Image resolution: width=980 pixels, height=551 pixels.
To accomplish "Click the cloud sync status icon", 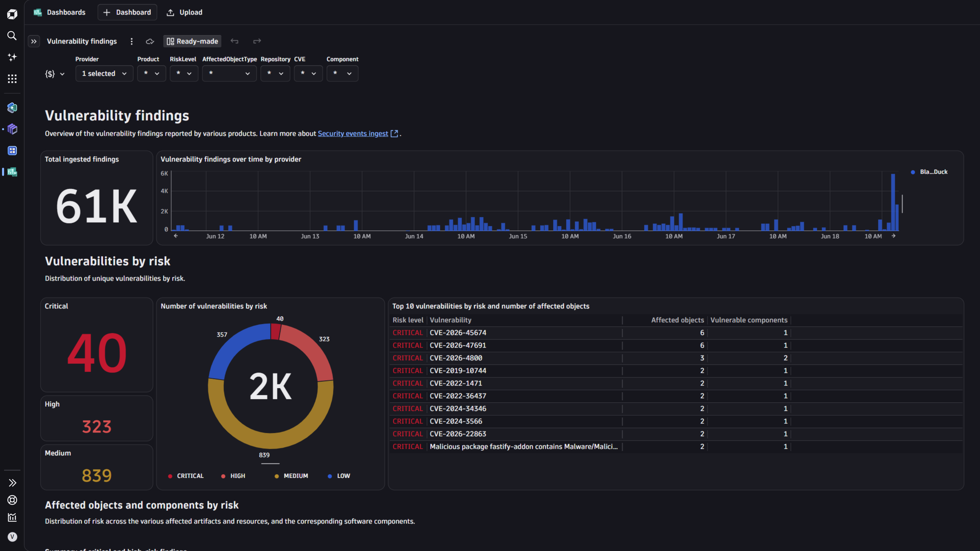I will (150, 41).
